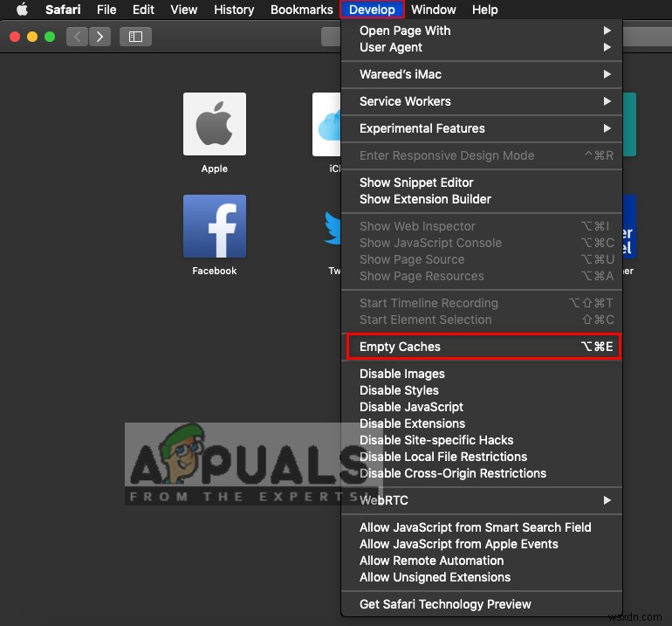Toggle Allow Unsigned Extensions
672x626 pixels.
(x=482, y=577)
